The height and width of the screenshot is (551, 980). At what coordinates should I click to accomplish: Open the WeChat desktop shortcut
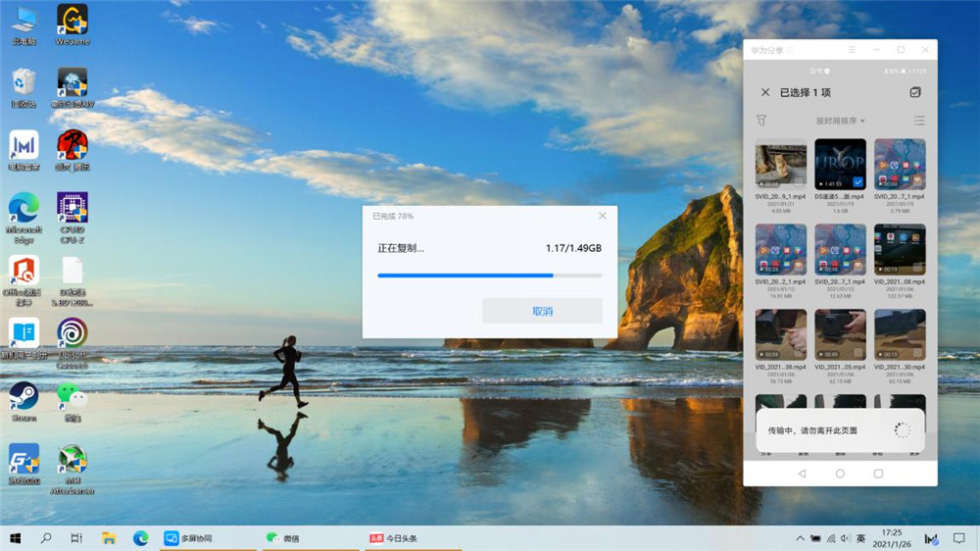click(x=73, y=401)
